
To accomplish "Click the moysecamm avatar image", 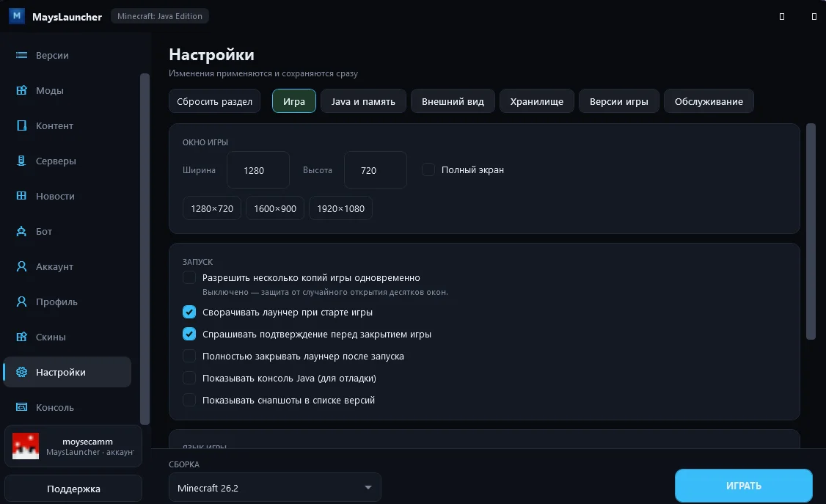I will click(26, 446).
